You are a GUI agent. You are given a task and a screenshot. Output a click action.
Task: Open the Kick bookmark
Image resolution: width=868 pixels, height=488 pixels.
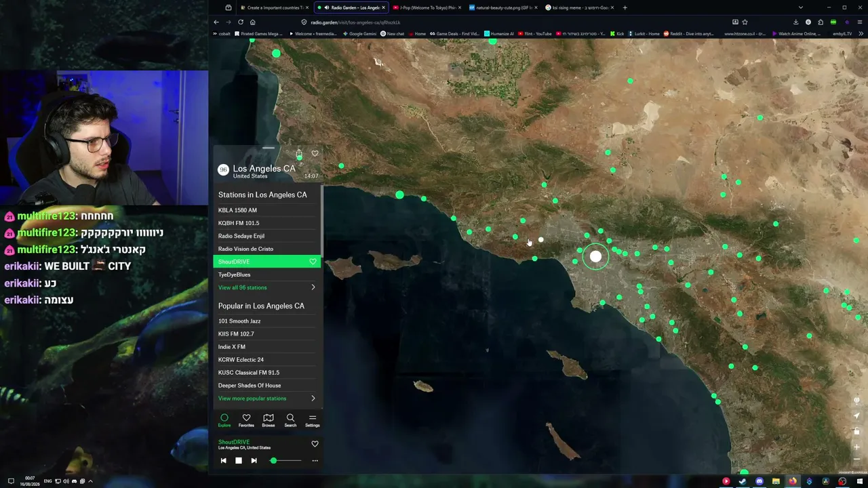616,34
